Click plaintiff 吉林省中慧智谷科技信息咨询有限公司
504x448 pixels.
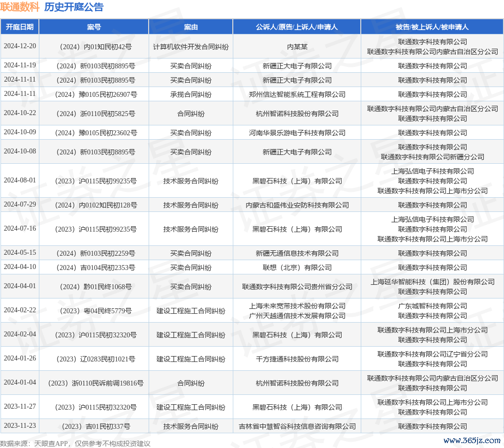297,426
